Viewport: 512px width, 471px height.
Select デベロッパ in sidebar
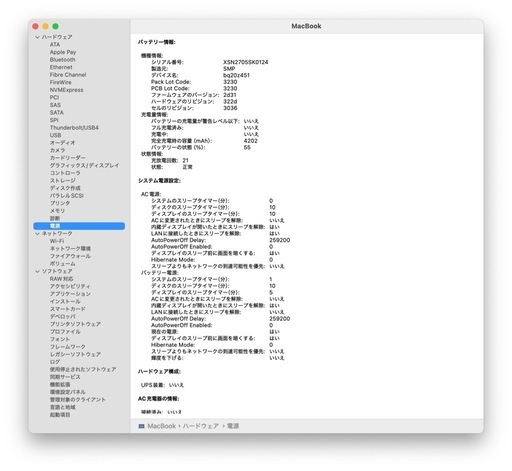coord(63,317)
